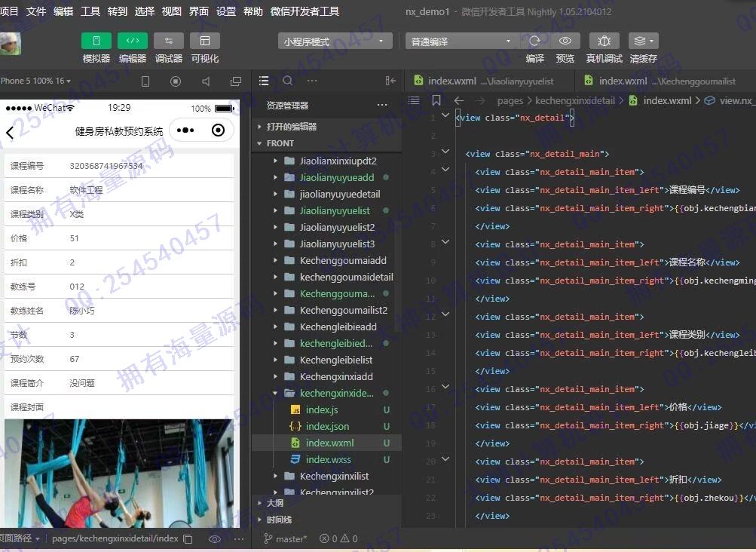
Task: Open the errors and warnings count
Action: (x=339, y=539)
